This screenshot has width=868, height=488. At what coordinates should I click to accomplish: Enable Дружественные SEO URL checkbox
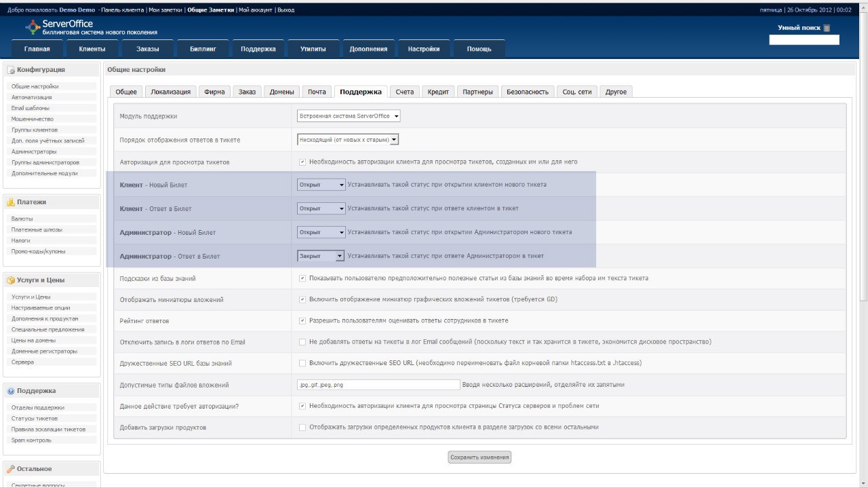click(302, 363)
